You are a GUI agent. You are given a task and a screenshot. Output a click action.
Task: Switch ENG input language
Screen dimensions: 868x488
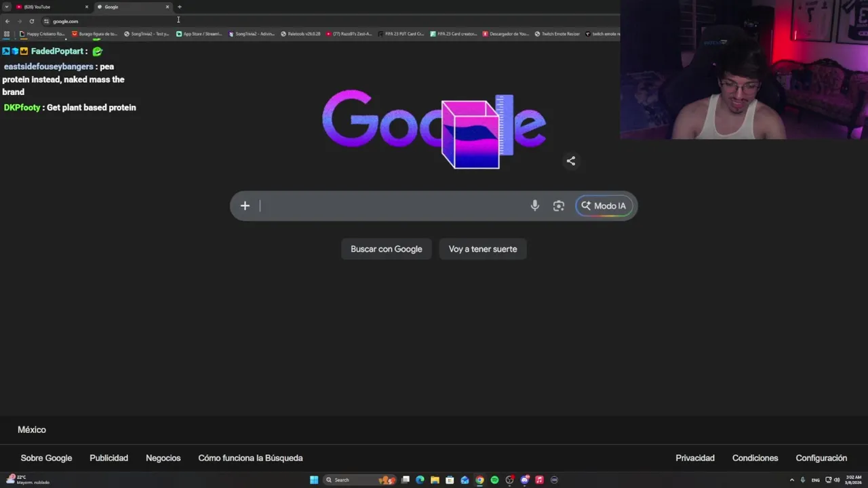816,480
